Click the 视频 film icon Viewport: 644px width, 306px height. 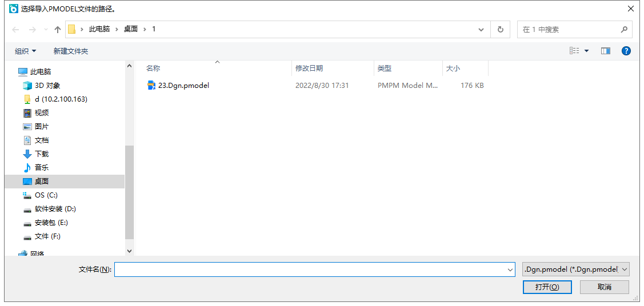pos(27,113)
